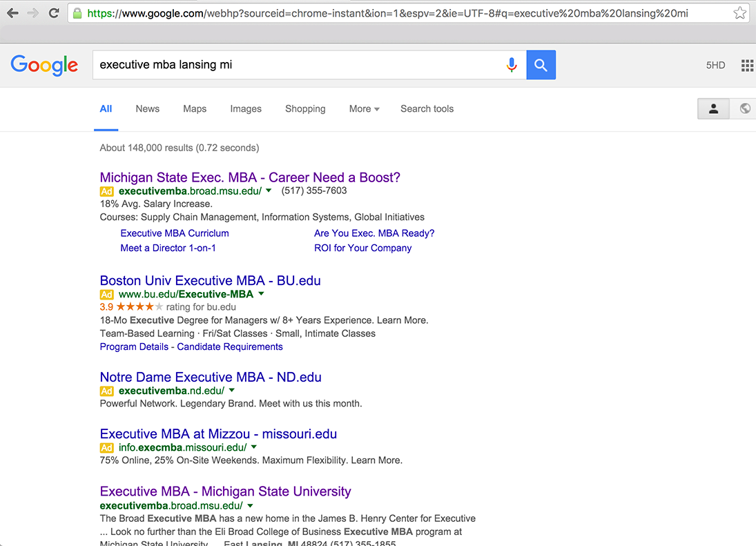Click the browser forward arrow

click(32, 13)
